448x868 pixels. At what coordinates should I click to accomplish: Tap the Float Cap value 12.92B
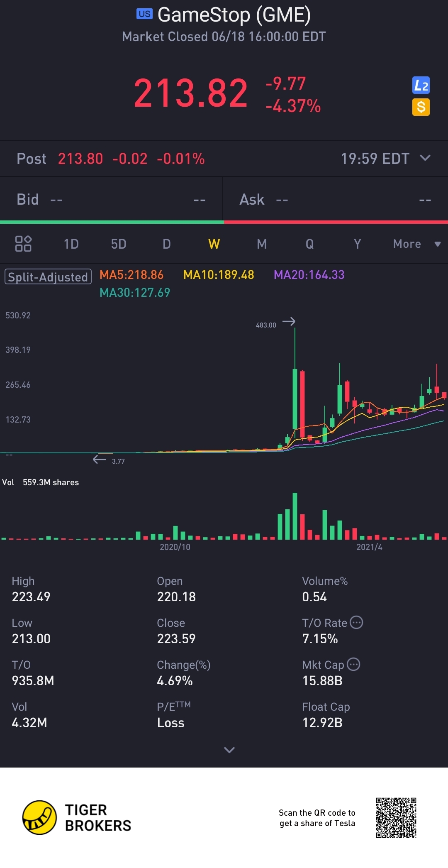click(x=322, y=723)
